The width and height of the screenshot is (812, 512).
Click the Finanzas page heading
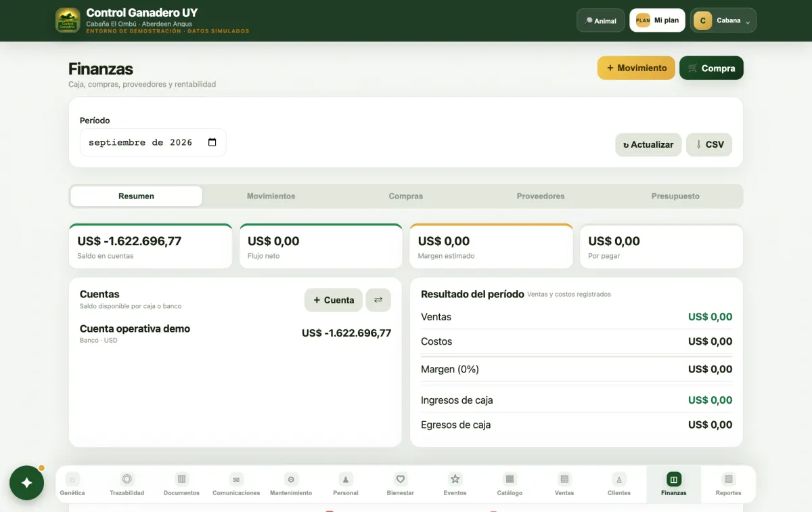coord(101,69)
